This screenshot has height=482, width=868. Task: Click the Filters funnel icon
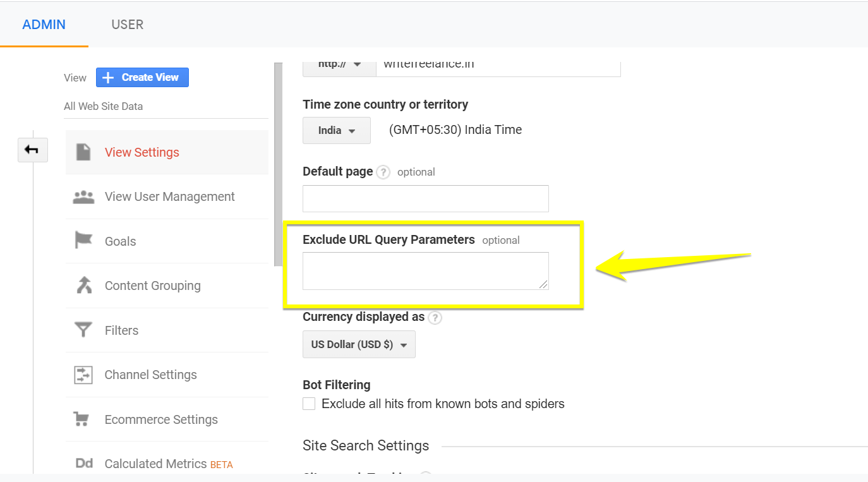click(83, 330)
